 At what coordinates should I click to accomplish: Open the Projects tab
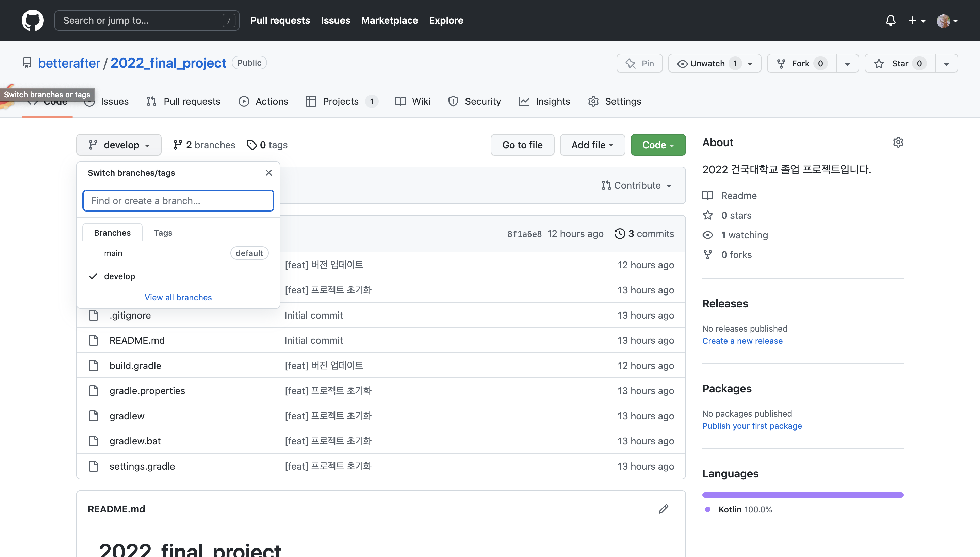(x=342, y=101)
